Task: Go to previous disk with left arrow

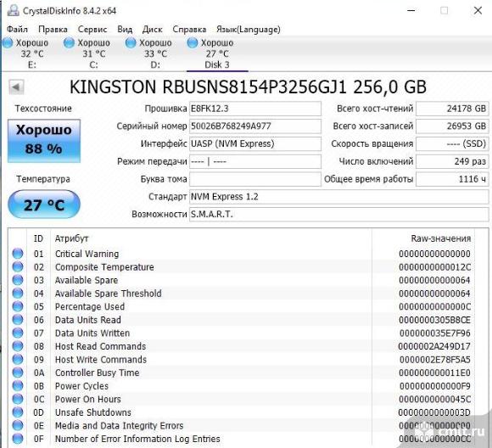Action: click(x=16, y=87)
